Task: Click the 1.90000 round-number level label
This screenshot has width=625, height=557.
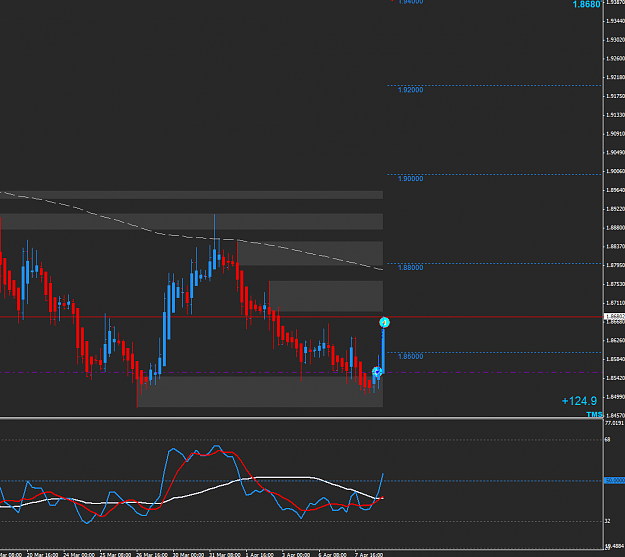Action: click(x=411, y=179)
